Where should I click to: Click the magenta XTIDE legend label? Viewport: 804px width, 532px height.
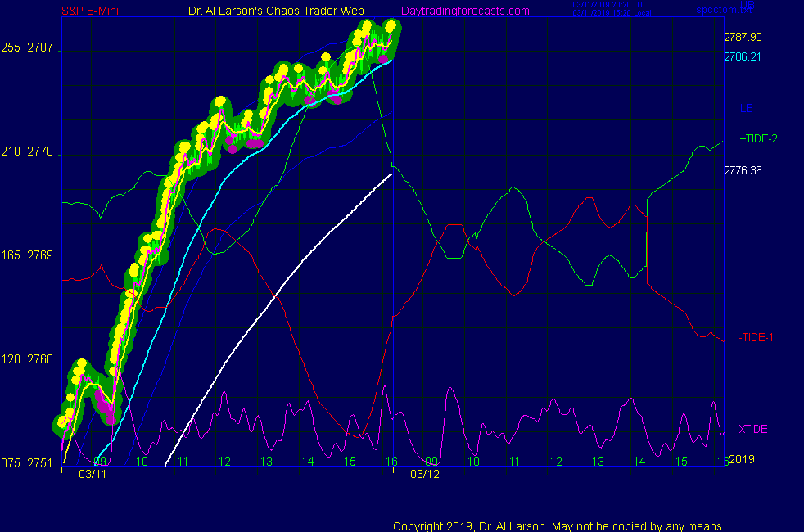(x=753, y=429)
